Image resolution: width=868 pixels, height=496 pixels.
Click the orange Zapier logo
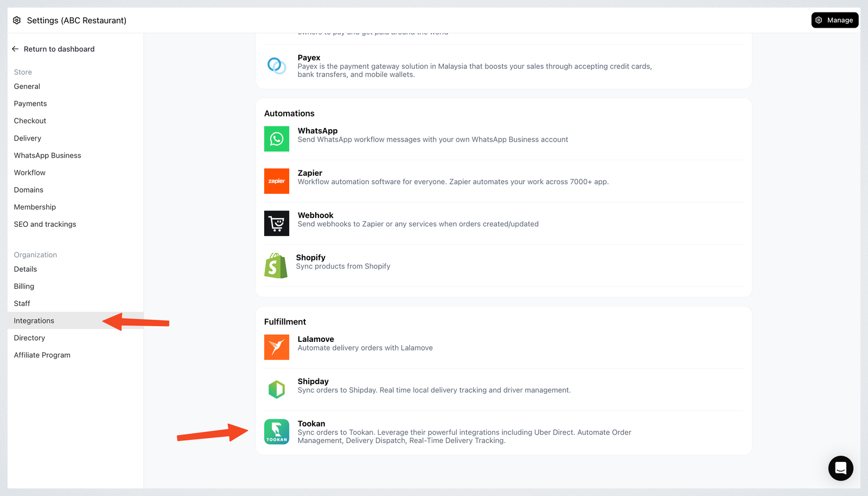(277, 181)
